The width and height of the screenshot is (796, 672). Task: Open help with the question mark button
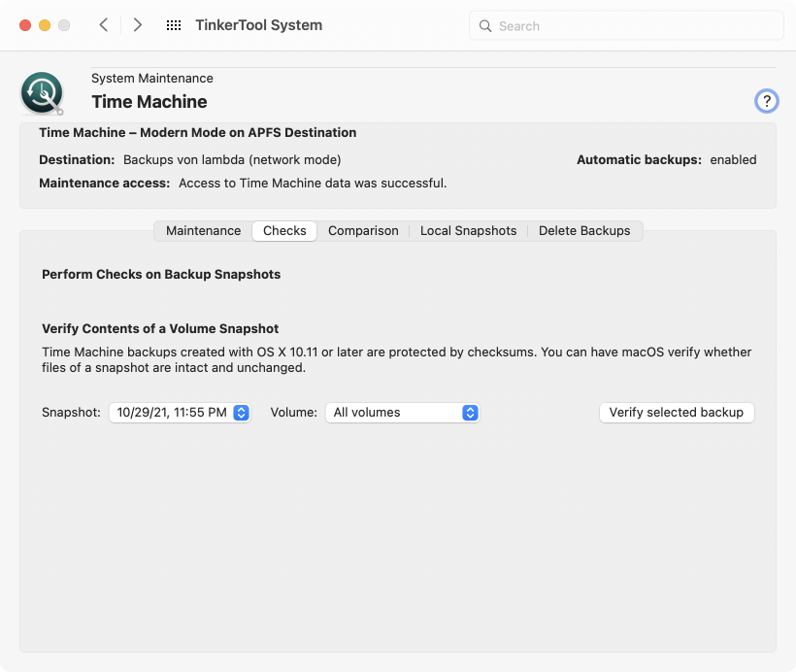(766, 101)
